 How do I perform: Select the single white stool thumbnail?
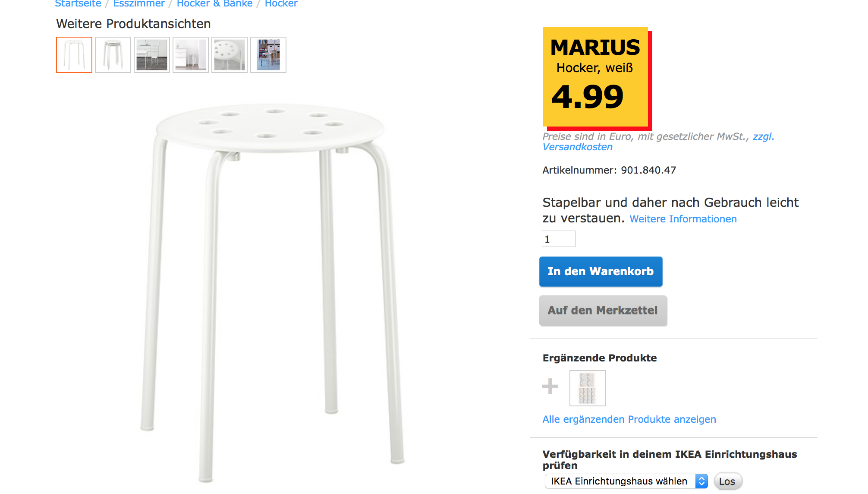tap(74, 55)
